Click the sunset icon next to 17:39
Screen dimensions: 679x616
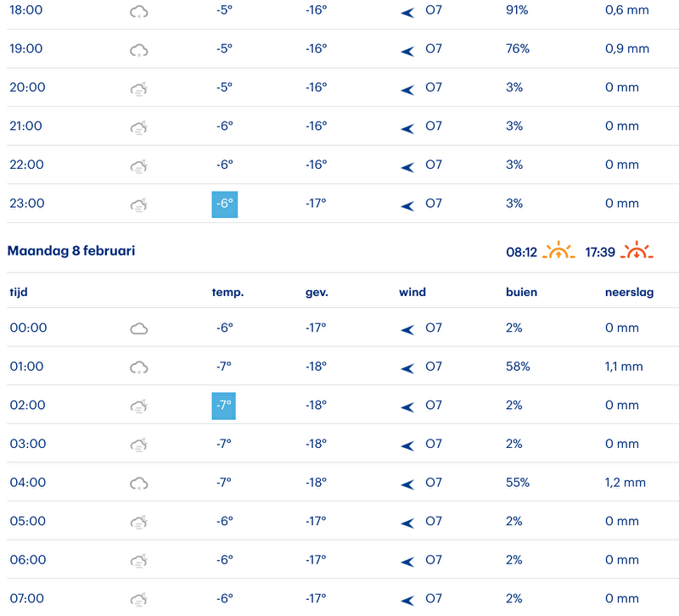637,251
